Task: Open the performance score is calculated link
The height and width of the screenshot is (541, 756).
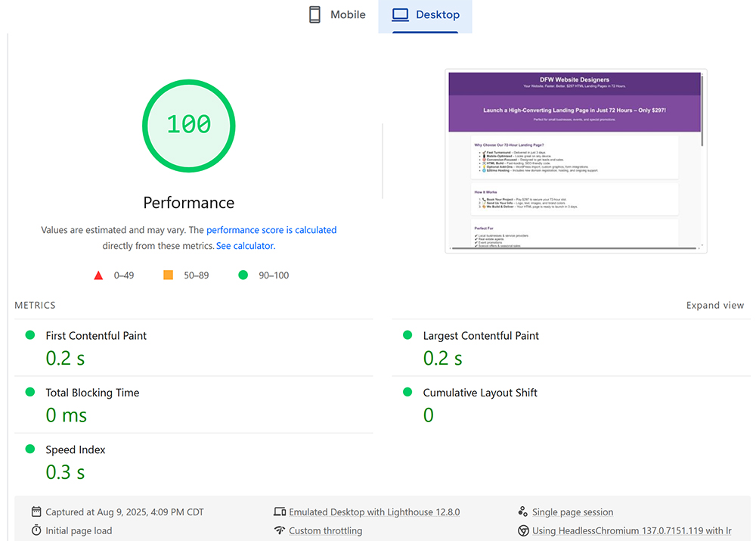Action: pyautogui.click(x=271, y=230)
